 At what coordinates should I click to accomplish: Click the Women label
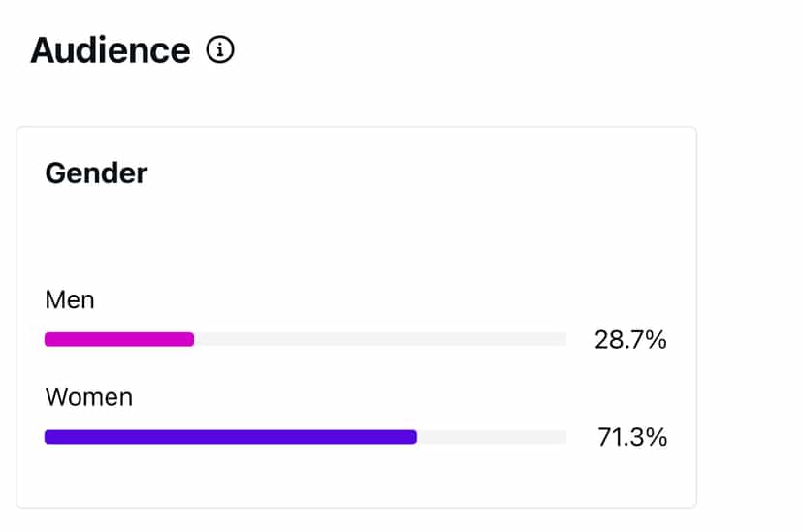click(x=88, y=397)
